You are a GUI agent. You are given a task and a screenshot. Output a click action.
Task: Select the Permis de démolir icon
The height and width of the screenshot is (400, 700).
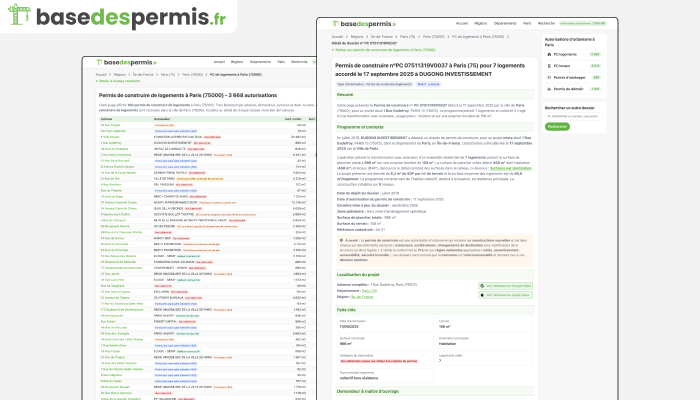click(x=549, y=89)
